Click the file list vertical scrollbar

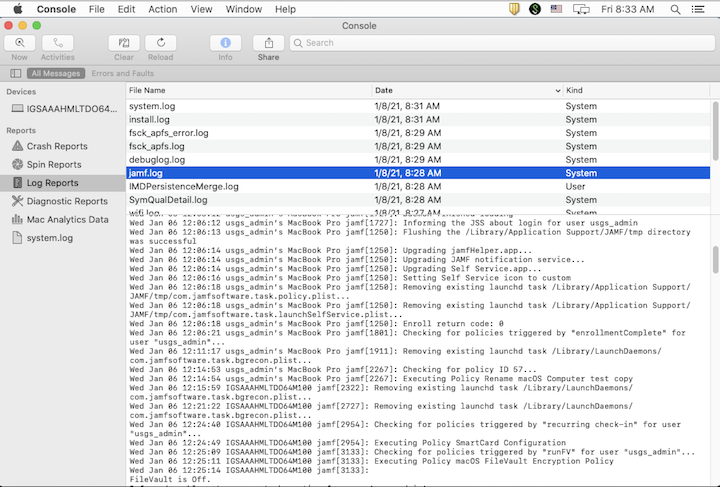click(x=715, y=131)
